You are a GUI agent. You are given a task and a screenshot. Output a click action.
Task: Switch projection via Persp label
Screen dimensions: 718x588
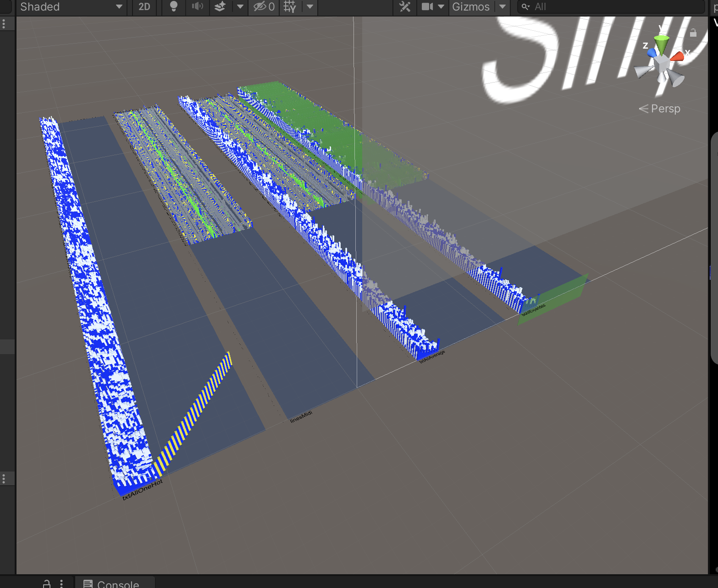tap(665, 109)
